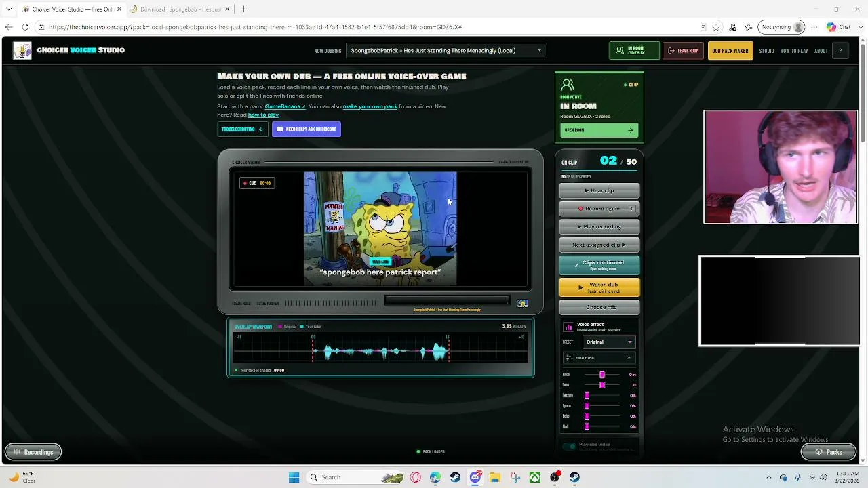Open Microsoft Edge from the taskbar
Screen dimensions: 868x488
pos(435,477)
